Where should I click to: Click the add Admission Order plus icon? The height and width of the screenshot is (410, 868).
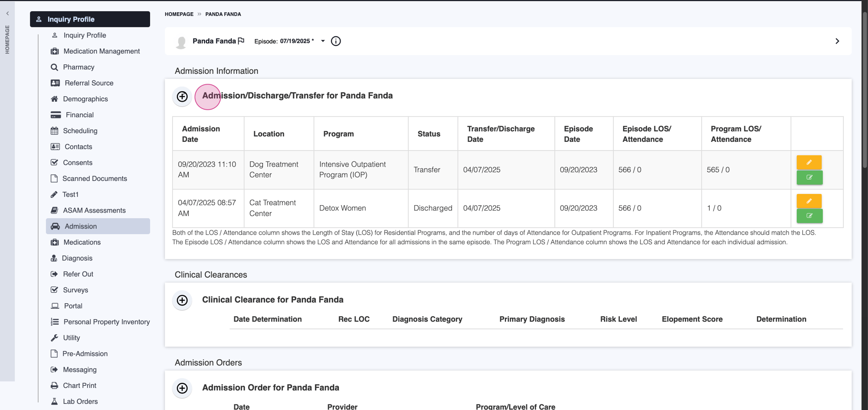tap(182, 388)
